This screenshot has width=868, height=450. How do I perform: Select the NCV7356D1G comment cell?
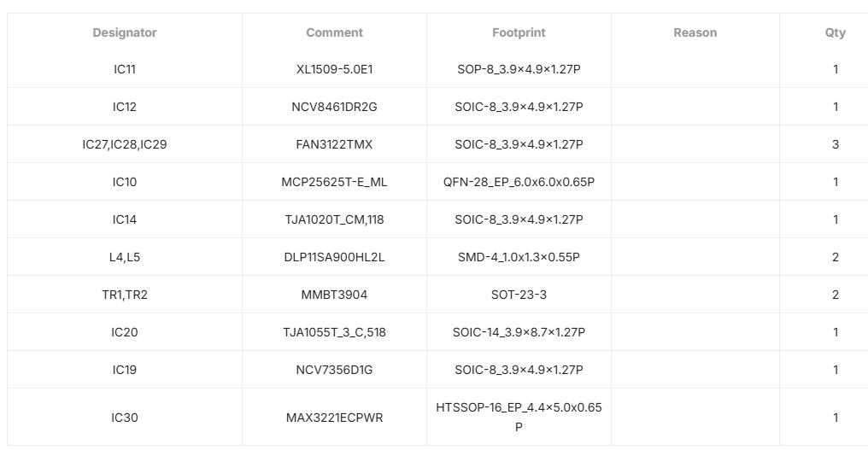coord(334,370)
